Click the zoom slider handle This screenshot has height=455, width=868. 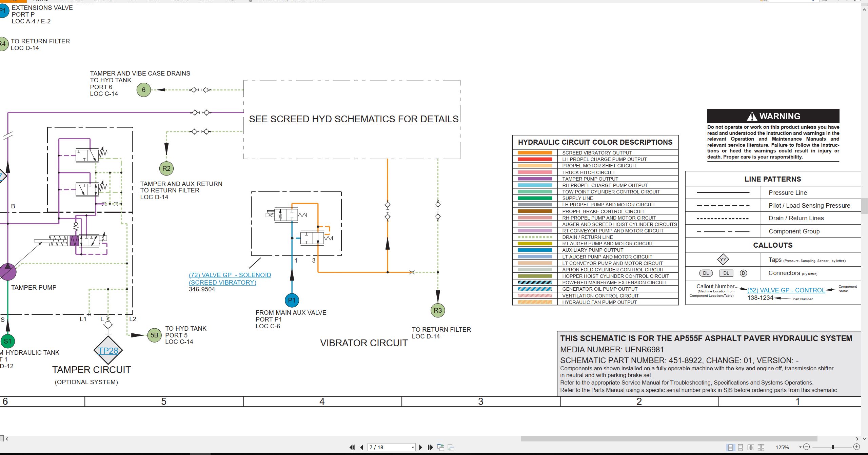[x=833, y=447]
